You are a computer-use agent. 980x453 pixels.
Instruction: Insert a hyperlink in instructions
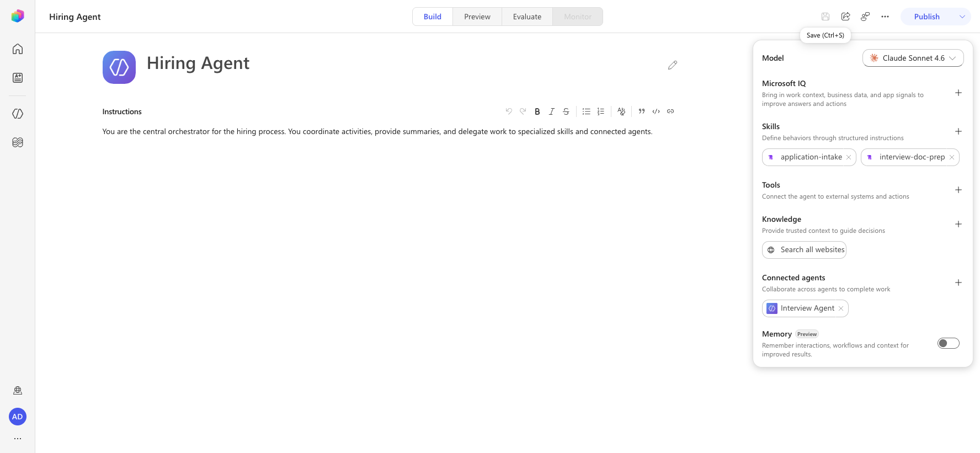(x=670, y=111)
